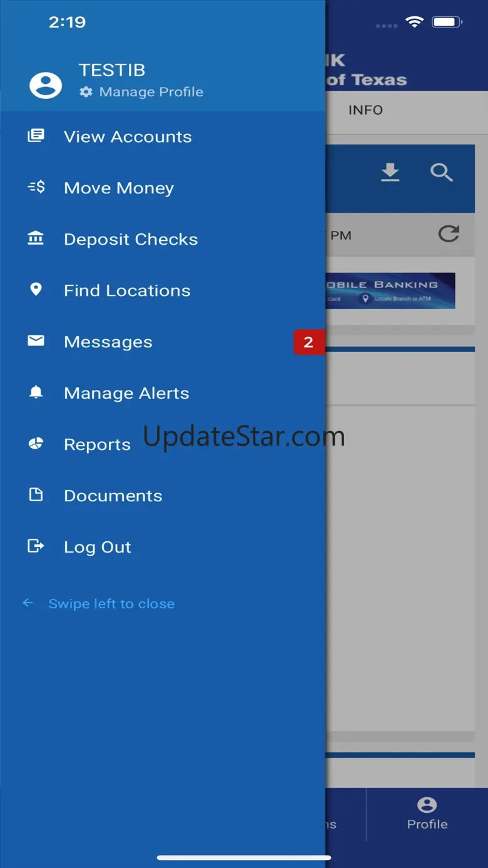This screenshot has height=868, width=488.
Task: Open the Mobile Banking banner image
Action: pyautogui.click(x=390, y=290)
